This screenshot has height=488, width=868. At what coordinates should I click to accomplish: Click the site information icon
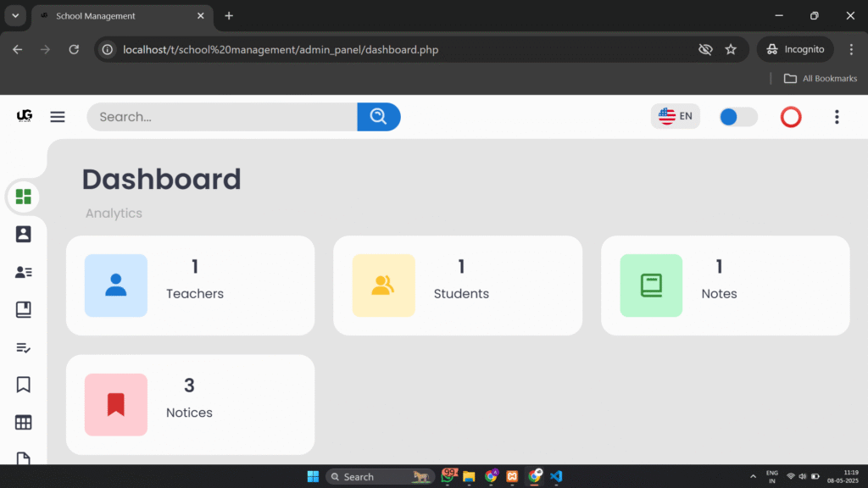click(108, 50)
